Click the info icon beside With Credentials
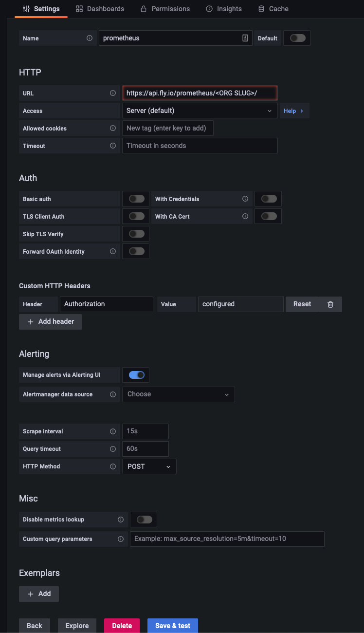 pos(245,199)
